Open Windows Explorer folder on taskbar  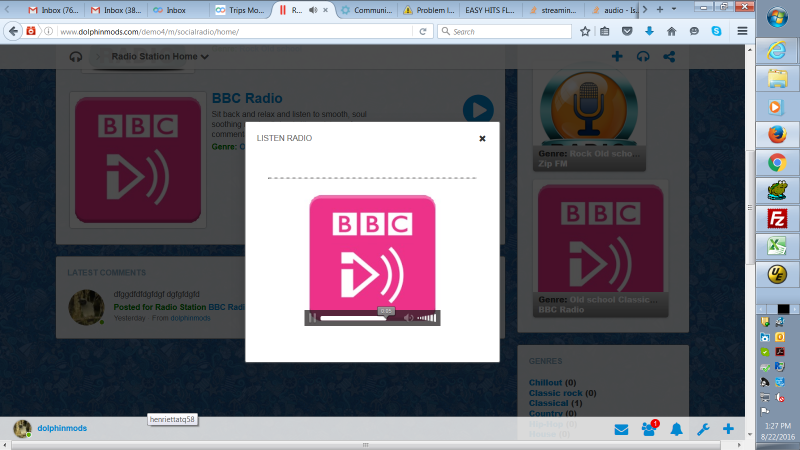coord(777,79)
